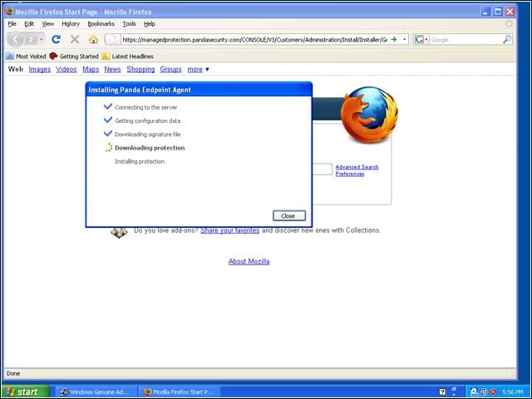
Task: Follow the News link
Action: [x=112, y=69]
